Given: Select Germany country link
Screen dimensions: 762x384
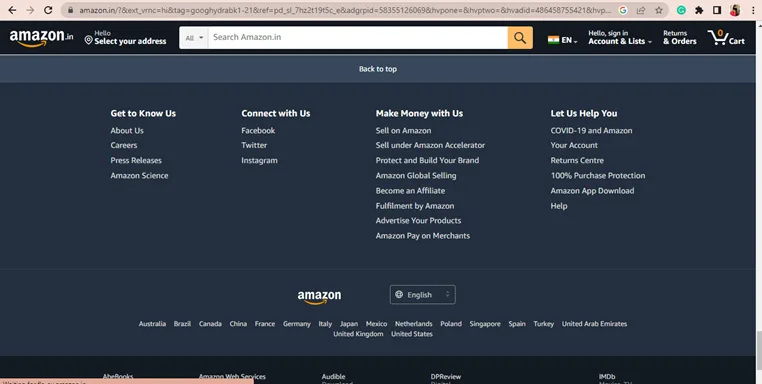Looking at the screenshot, I should [x=296, y=324].
